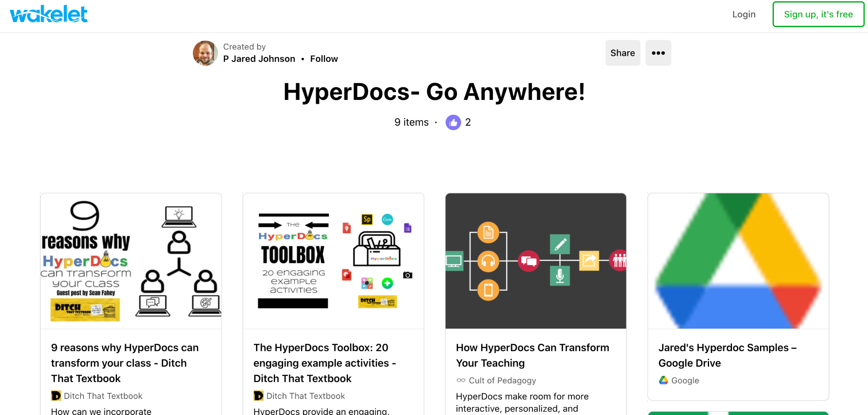
Task: Open the HyperDocs Toolbox thumbnail image
Action: click(333, 261)
